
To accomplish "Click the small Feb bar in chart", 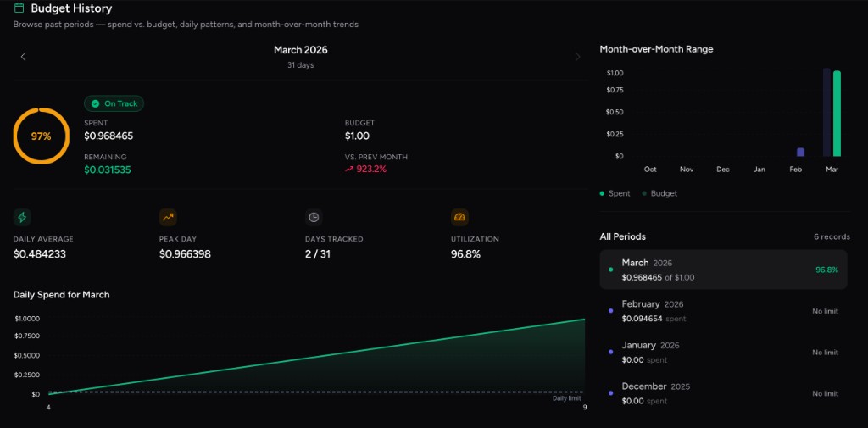I will [x=800, y=153].
